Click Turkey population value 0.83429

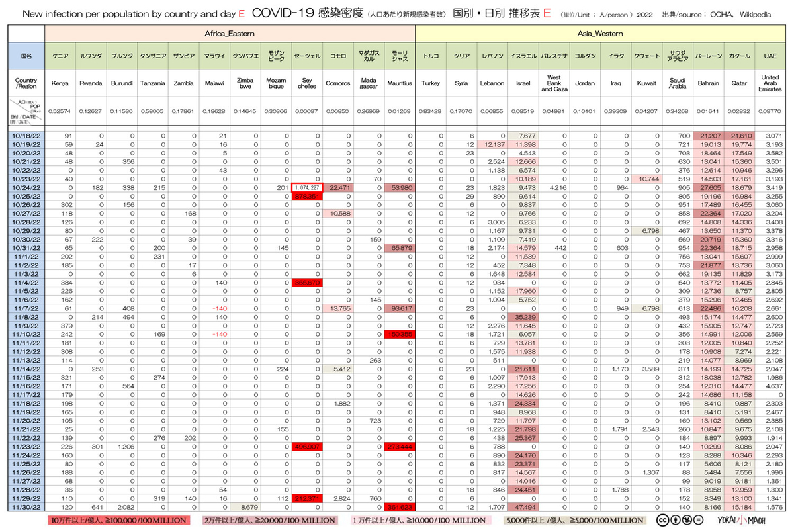(x=431, y=111)
